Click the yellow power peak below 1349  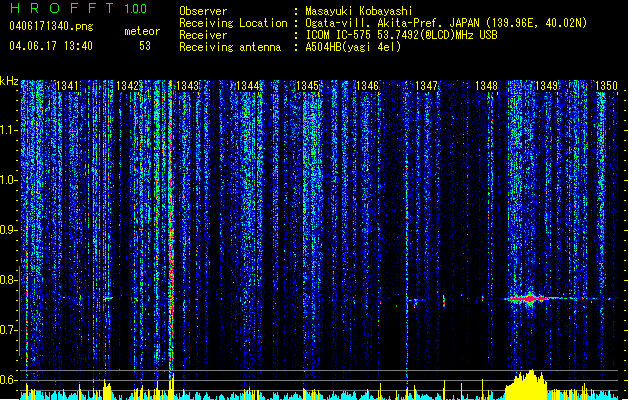click(527, 384)
